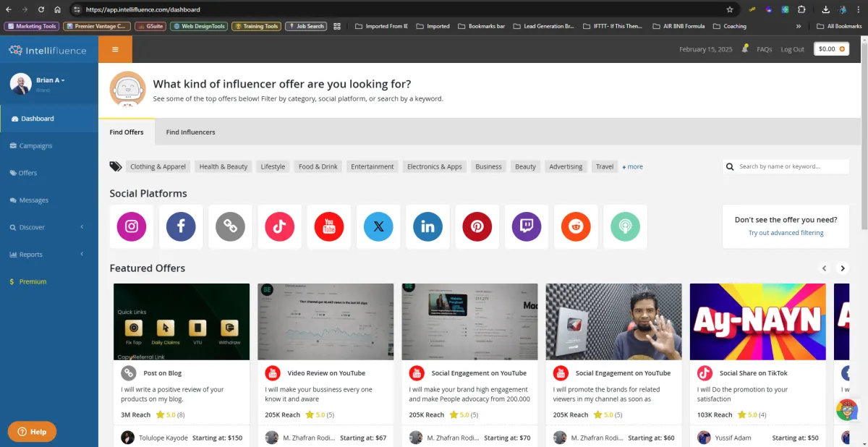
Task: Open Dashboard in sidebar
Action: [49, 119]
